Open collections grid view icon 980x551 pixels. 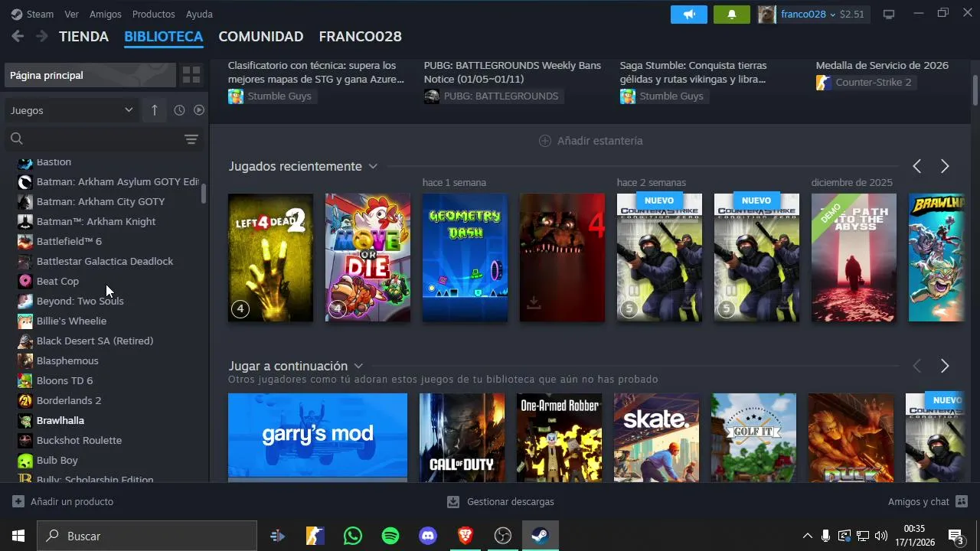point(191,75)
